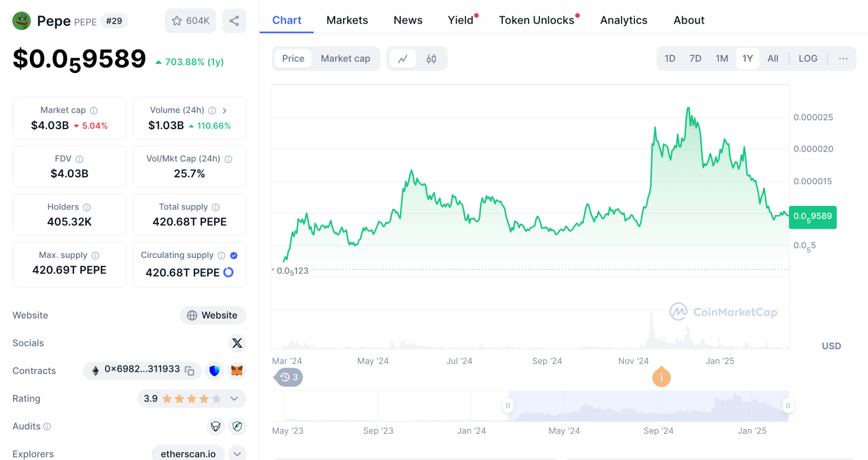The width and height of the screenshot is (868, 460).
Task: Open the About tab
Action: (689, 20)
